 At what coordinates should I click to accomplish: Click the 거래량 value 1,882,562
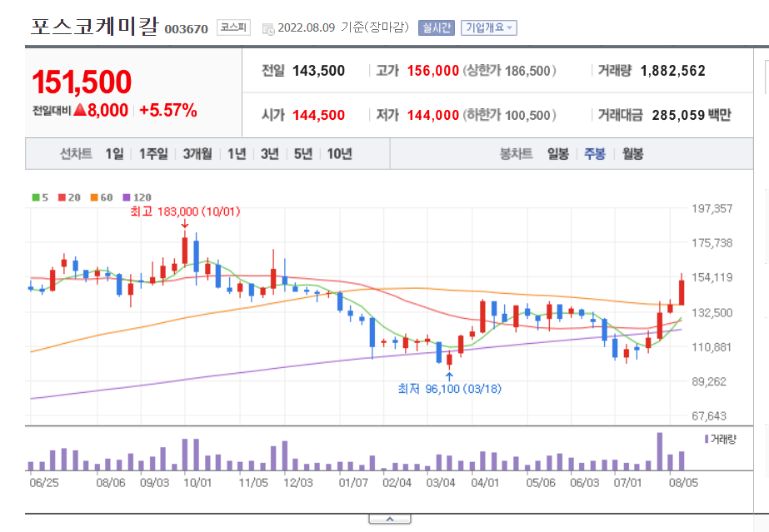coord(673,71)
